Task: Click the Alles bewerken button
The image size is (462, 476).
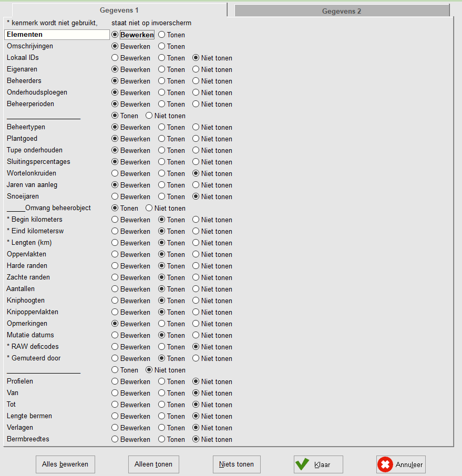Action: pos(65,464)
